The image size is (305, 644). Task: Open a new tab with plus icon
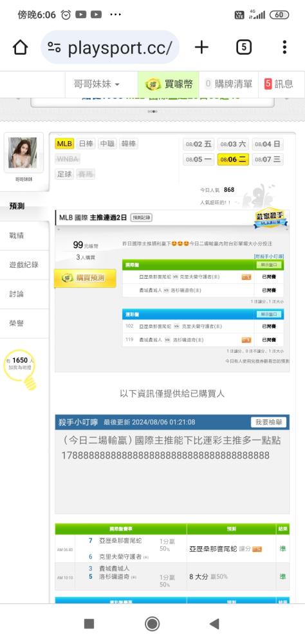[201, 47]
